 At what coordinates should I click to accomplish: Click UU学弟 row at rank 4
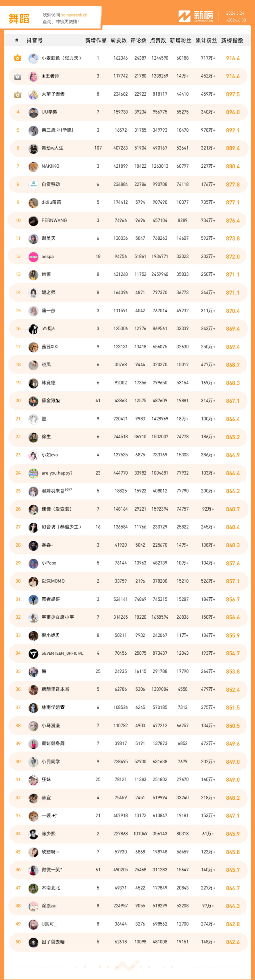(128, 112)
